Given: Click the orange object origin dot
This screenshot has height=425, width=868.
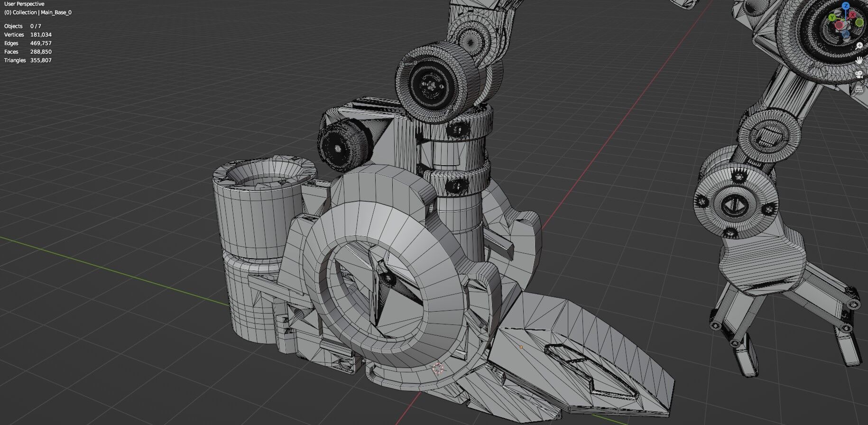Looking at the screenshot, I should (521, 347).
